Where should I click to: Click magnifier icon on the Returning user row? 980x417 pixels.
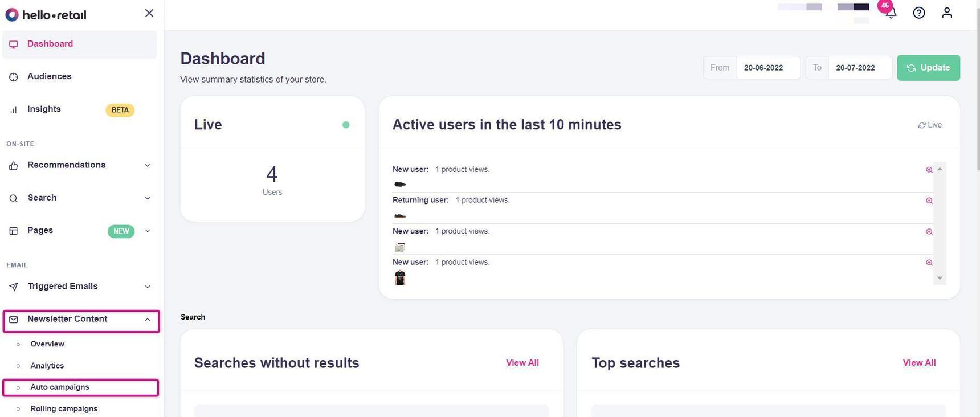(x=929, y=201)
